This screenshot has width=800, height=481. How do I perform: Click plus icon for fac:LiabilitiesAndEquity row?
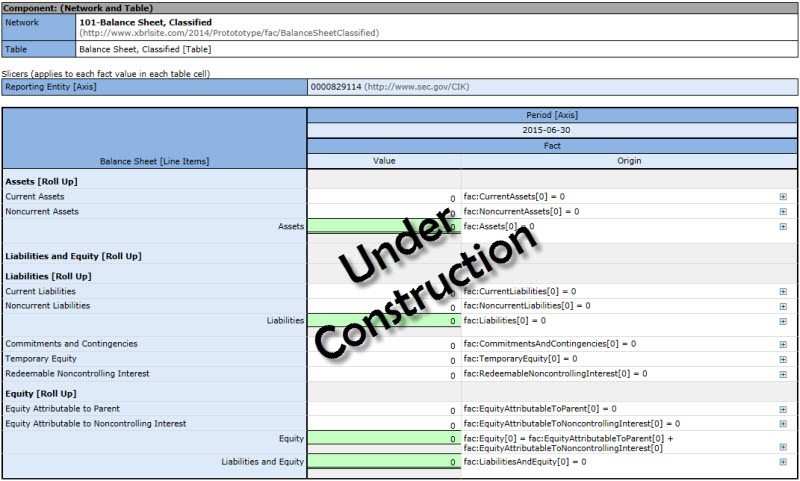point(783,462)
